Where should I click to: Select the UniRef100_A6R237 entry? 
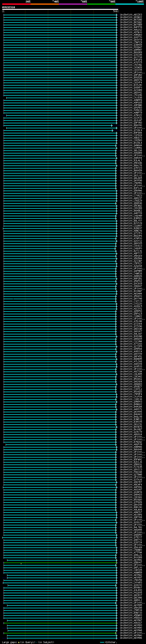(x=131, y=198)
